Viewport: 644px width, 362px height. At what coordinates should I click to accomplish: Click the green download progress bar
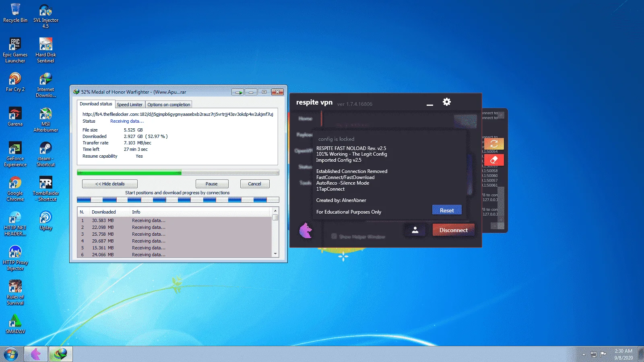(178, 173)
